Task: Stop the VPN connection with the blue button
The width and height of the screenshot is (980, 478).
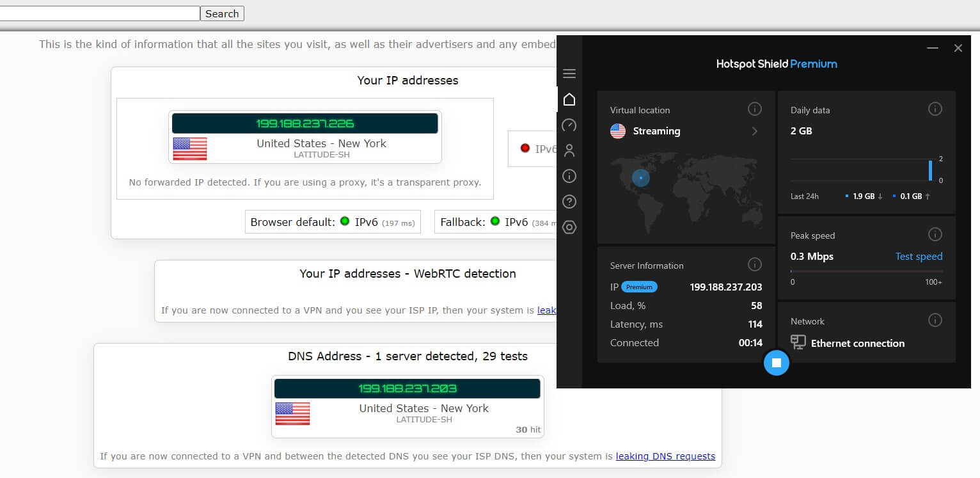Action: point(777,363)
